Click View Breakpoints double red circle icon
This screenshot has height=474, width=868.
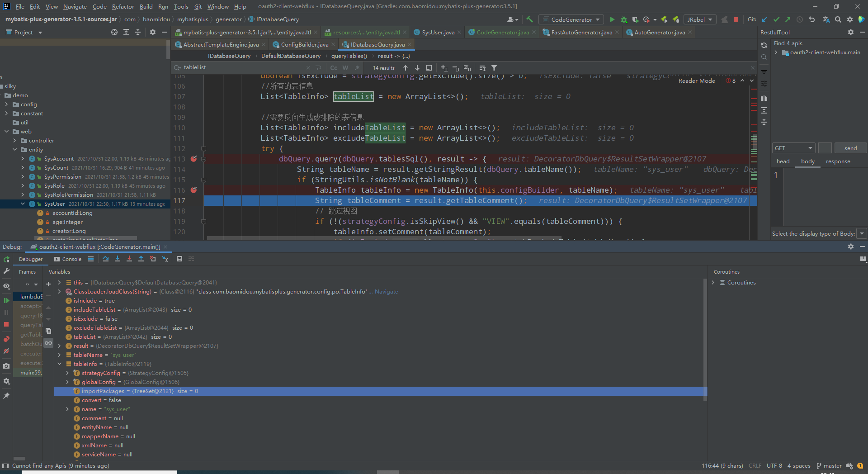tap(6, 339)
